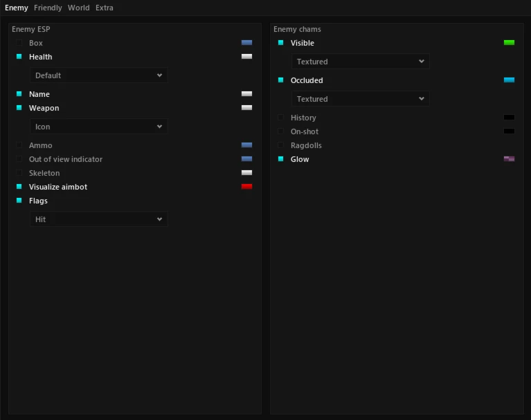The image size is (531, 420).
Task: Open the black History color swatch
Action: pos(509,117)
